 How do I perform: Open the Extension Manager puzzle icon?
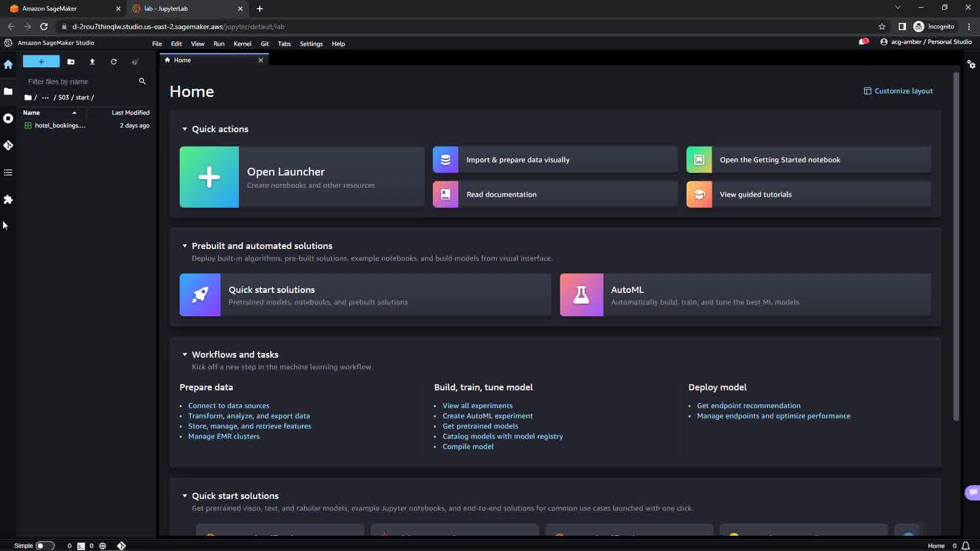point(8,199)
